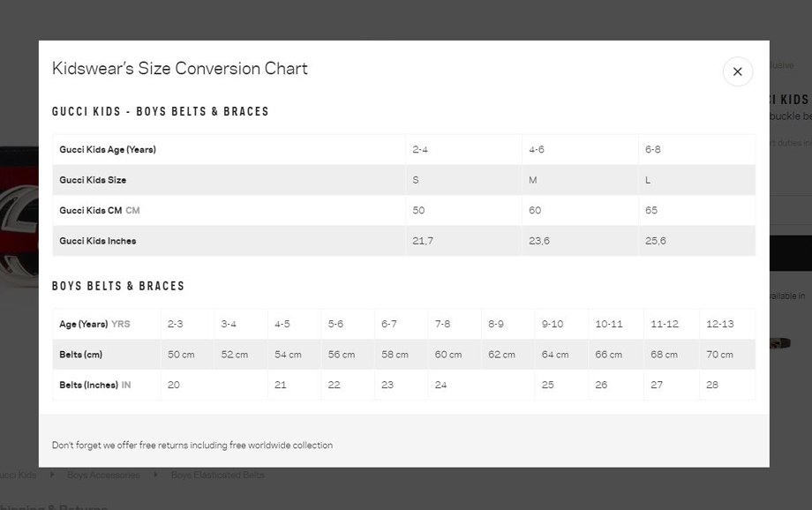The image size is (812, 510).
Task: Click the free returns notice text
Action: click(x=192, y=446)
